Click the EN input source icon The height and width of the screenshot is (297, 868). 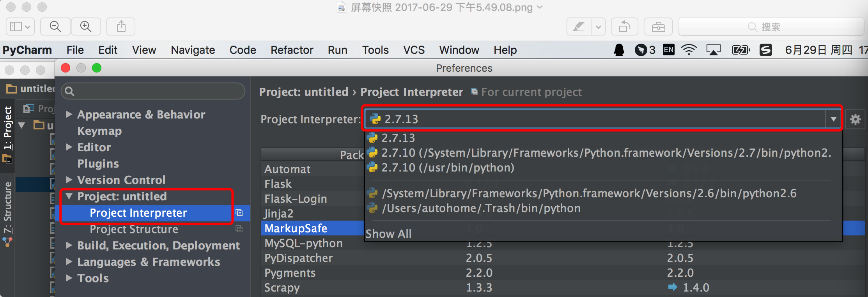(x=669, y=50)
